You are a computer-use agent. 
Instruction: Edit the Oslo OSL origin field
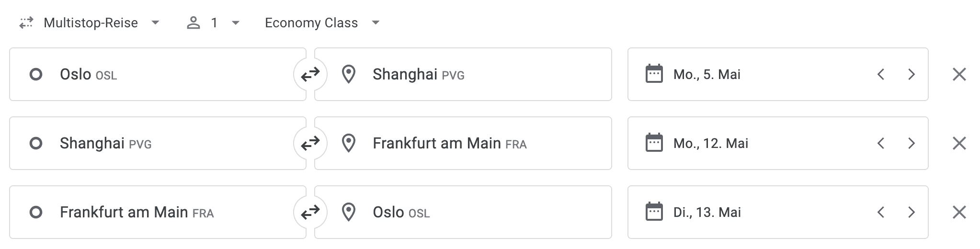158,74
